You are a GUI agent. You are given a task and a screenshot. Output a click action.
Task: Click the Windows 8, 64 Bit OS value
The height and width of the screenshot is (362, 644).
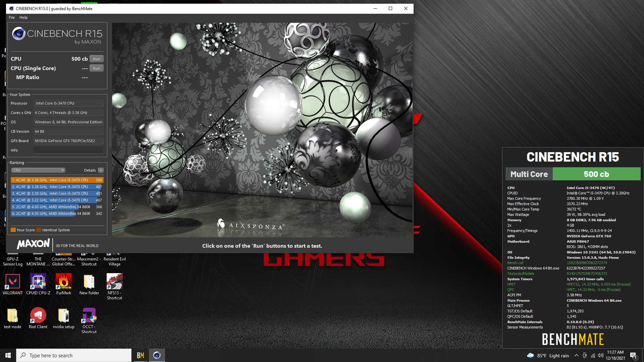coord(68,122)
